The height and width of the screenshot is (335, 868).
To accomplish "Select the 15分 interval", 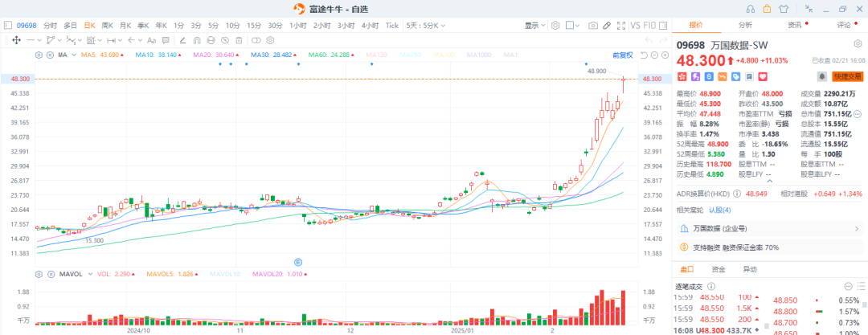I will point(253,26).
